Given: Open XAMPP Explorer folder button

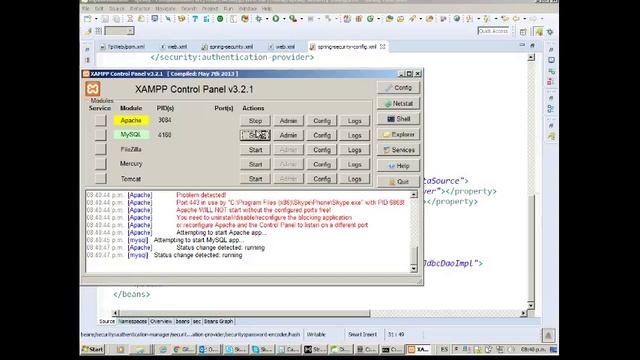Looking at the screenshot, I should (398, 134).
